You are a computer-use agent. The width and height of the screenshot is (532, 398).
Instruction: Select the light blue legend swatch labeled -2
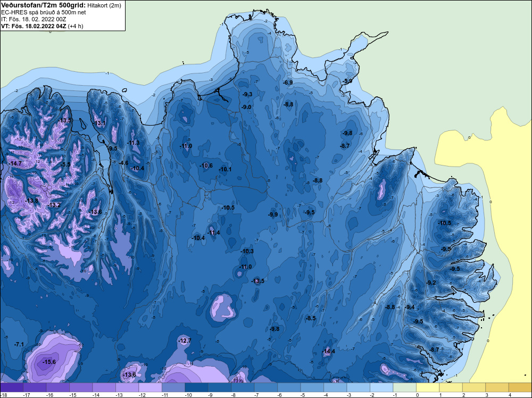click(x=381, y=387)
